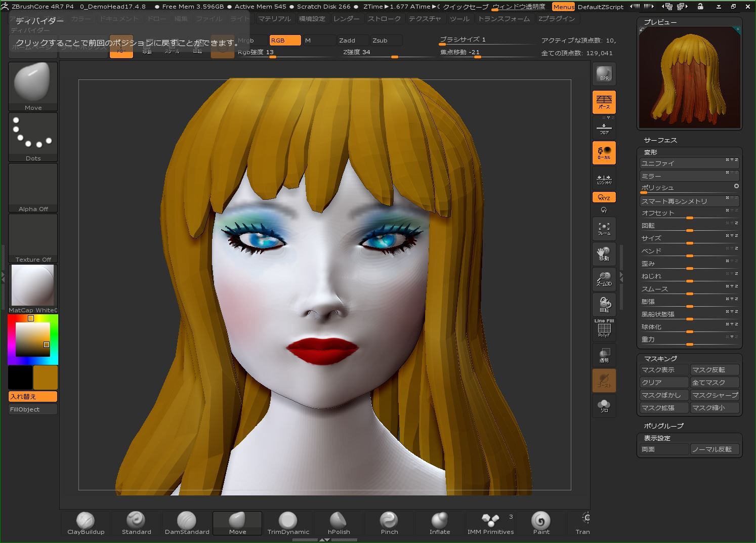
Task: Click the floor (フロア) grid icon
Action: [x=604, y=128]
